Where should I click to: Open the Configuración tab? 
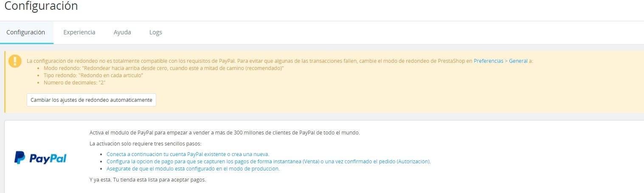pyautogui.click(x=26, y=32)
